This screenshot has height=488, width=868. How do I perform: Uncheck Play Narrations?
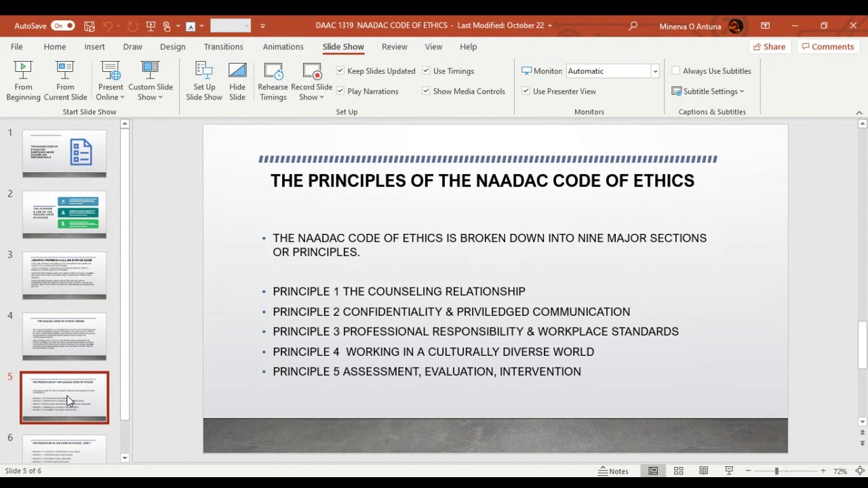click(x=340, y=91)
